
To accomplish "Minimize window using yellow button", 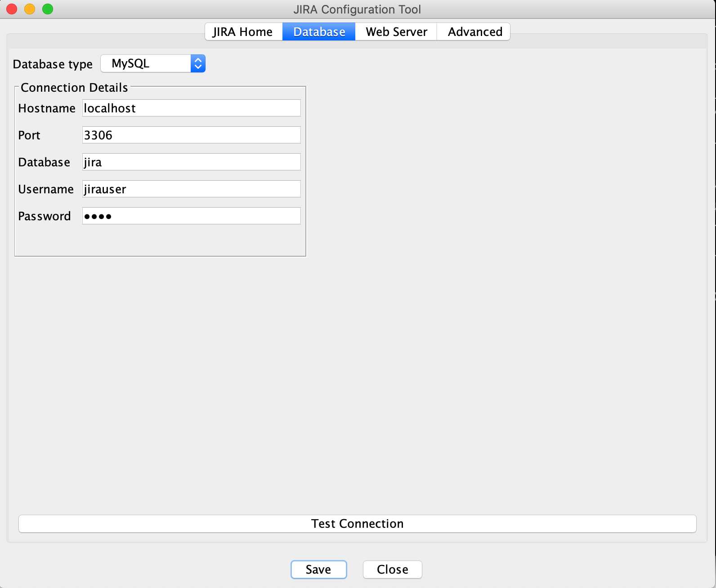I will point(30,9).
